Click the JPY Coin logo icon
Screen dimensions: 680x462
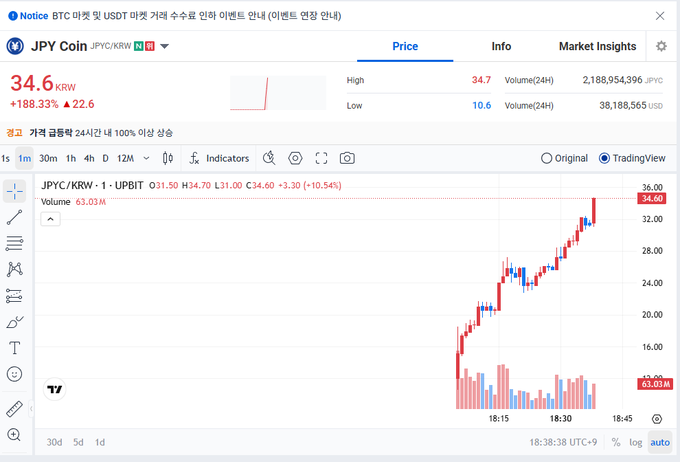(15, 46)
